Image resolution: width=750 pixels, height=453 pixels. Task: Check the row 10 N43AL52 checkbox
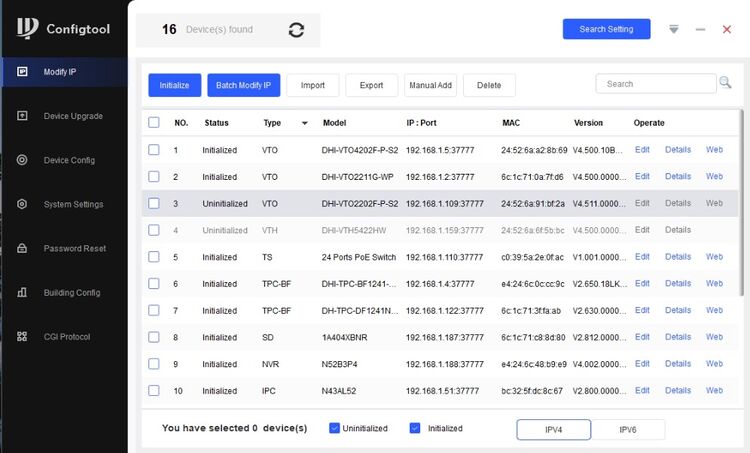point(154,391)
